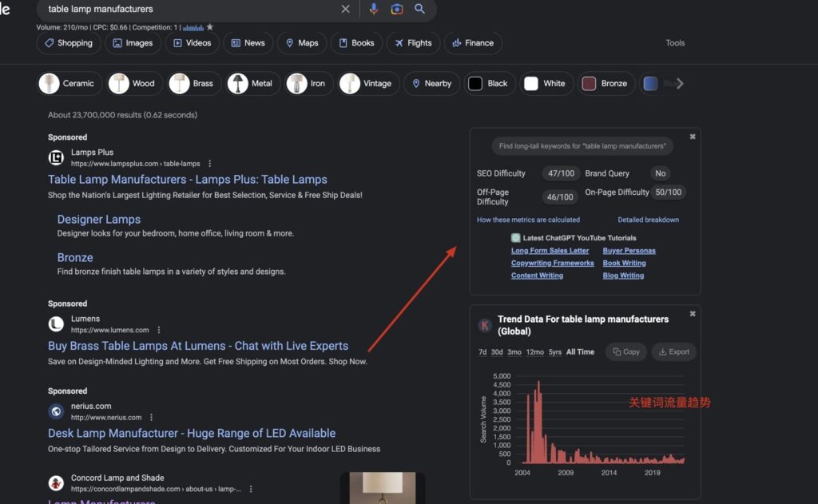818x504 pixels.
Task: Set trend range to 12mo
Action: (534, 352)
